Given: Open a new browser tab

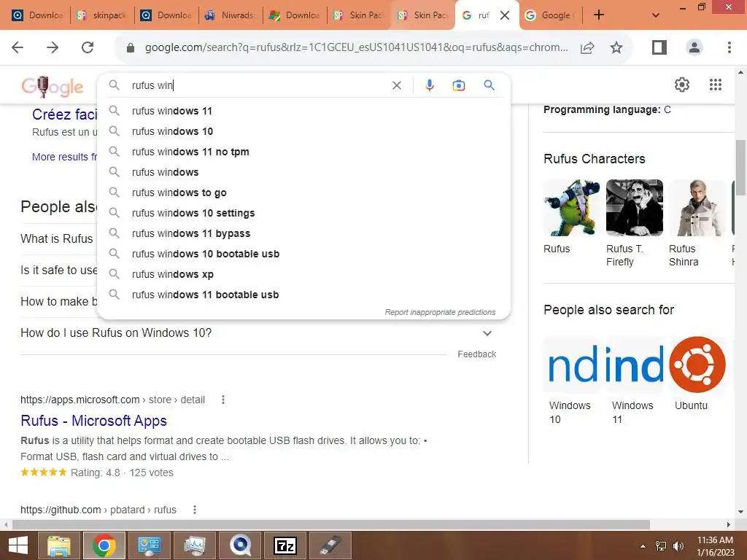Looking at the screenshot, I should pos(599,15).
